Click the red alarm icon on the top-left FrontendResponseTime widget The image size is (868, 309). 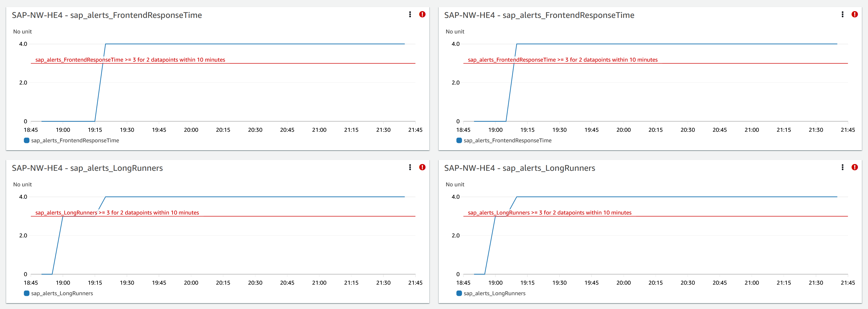[422, 14]
